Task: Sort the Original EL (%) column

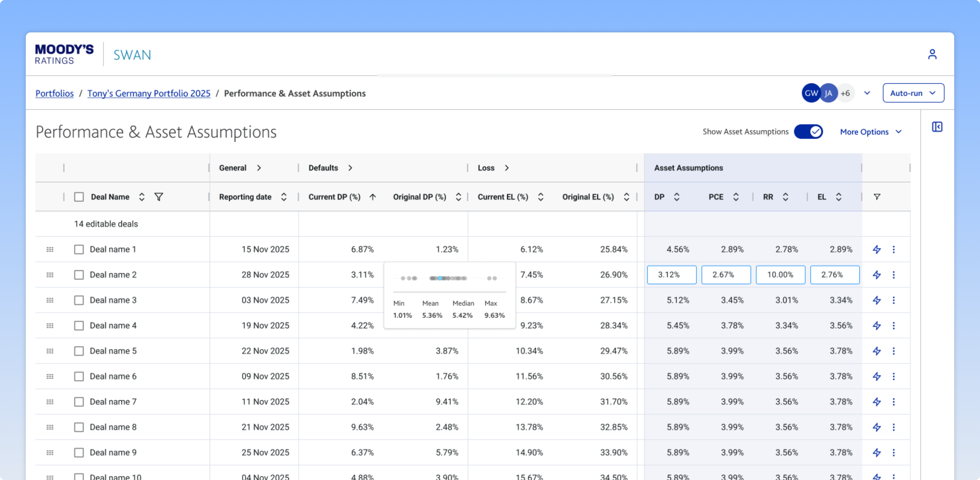Action: pos(626,197)
